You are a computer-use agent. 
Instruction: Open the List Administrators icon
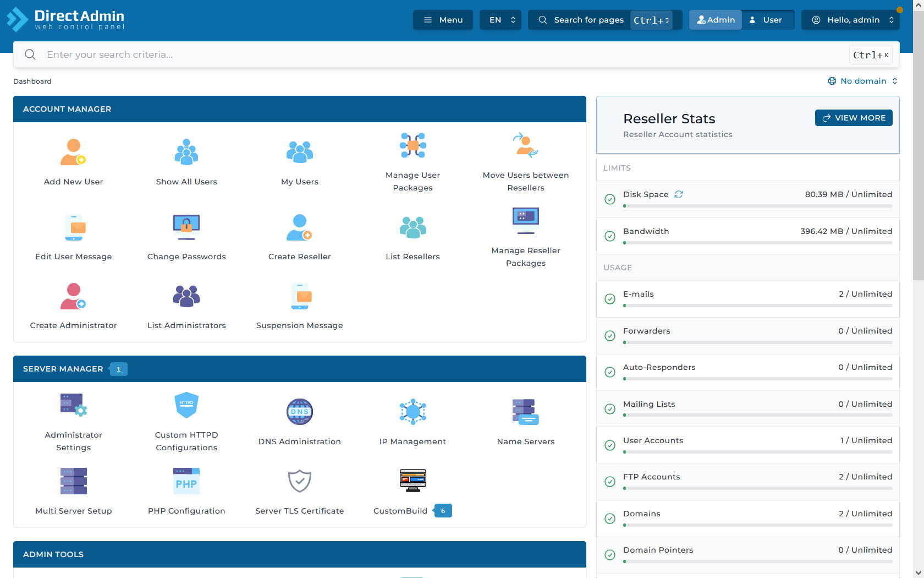point(186,296)
